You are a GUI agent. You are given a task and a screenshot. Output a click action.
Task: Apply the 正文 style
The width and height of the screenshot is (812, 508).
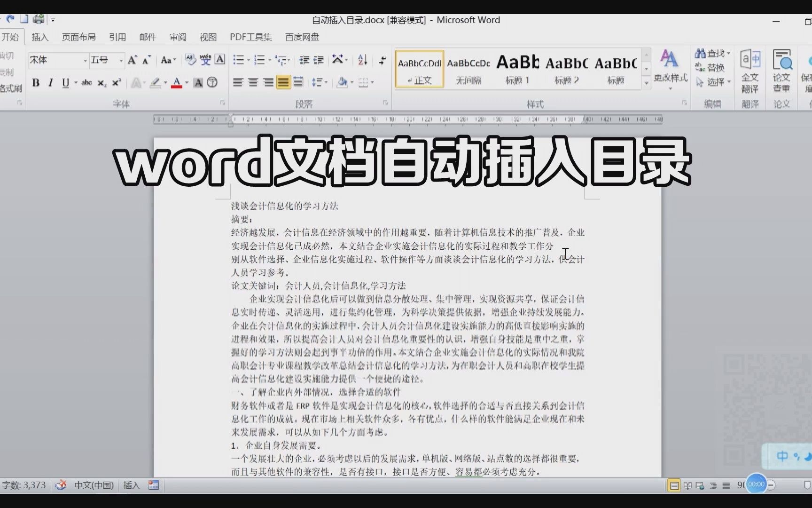[420, 69]
